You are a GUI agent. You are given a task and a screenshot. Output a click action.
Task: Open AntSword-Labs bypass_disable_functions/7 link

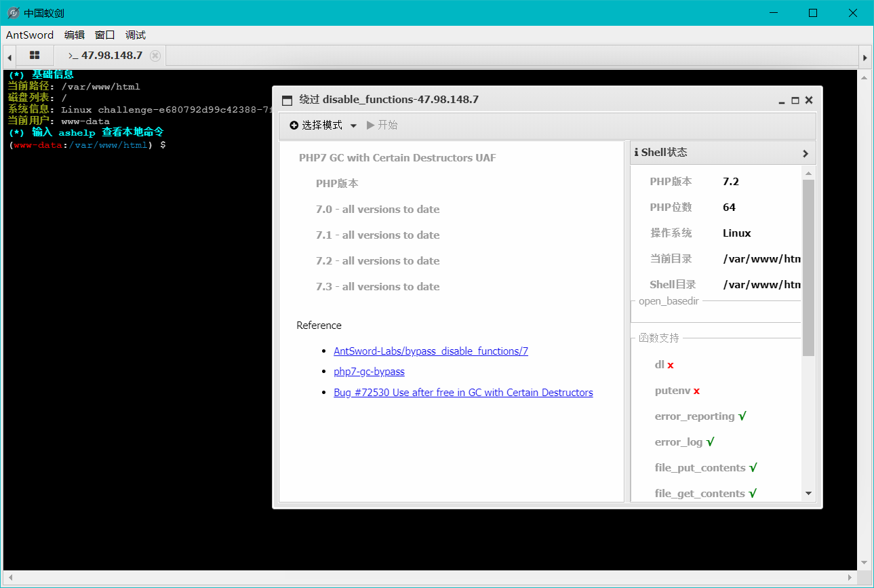tap(431, 351)
